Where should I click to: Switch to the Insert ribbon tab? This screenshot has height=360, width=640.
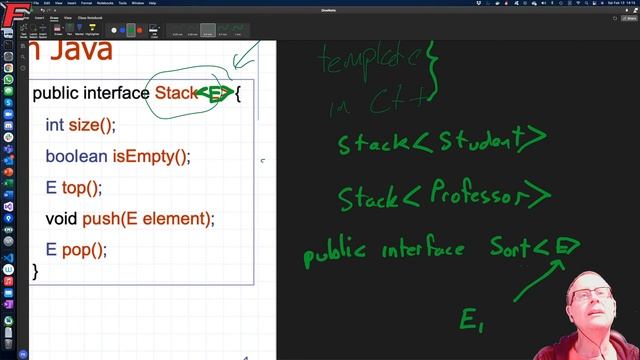click(39, 18)
